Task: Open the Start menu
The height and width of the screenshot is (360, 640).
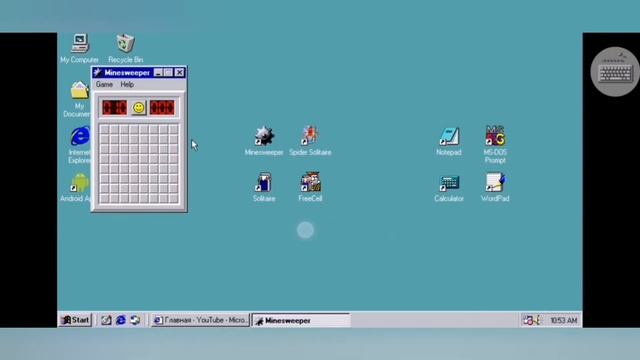Action: pyautogui.click(x=76, y=320)
